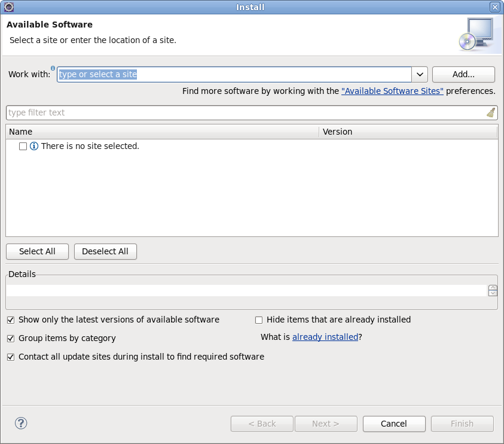Disable 'Show only the latest versions of available software'
The width and height of the screenshot is (504, 444).
tap(10, 320)
